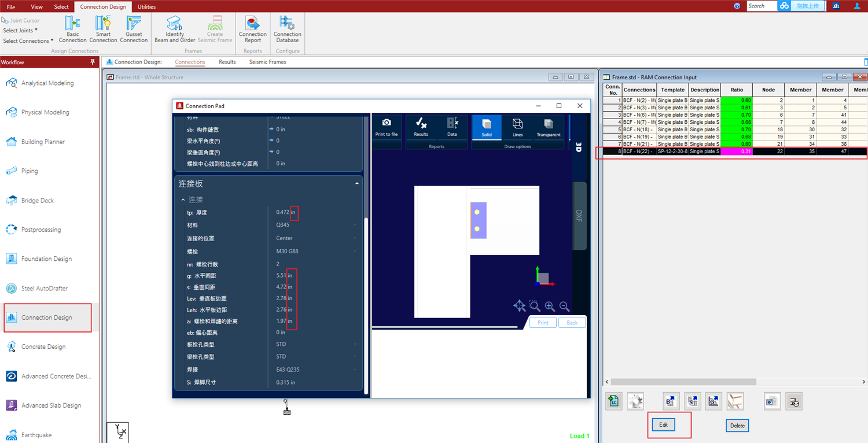Click the Delete button

click(737, 426)
